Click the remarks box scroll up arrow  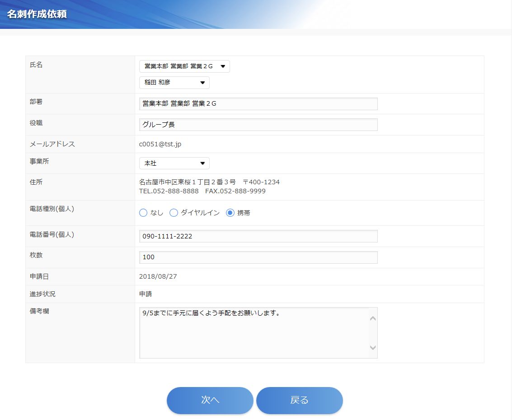[x=373, y=318]
